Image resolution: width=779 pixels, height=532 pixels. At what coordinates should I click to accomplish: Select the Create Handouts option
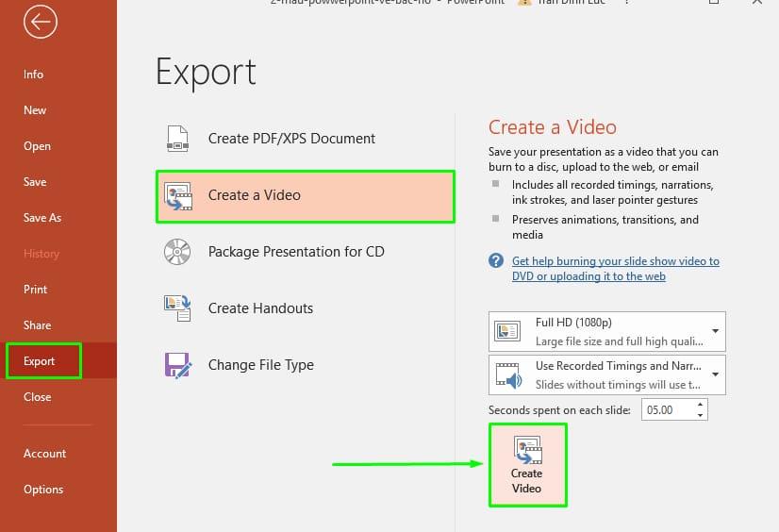click(305, 308)
